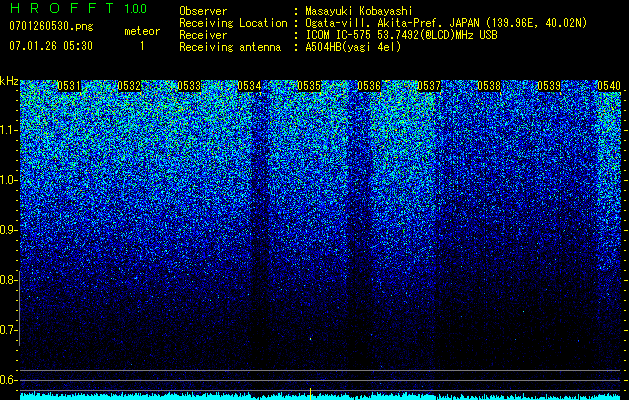Click the 0537 time marker
The image size is (629, 400).
point(429,86)
